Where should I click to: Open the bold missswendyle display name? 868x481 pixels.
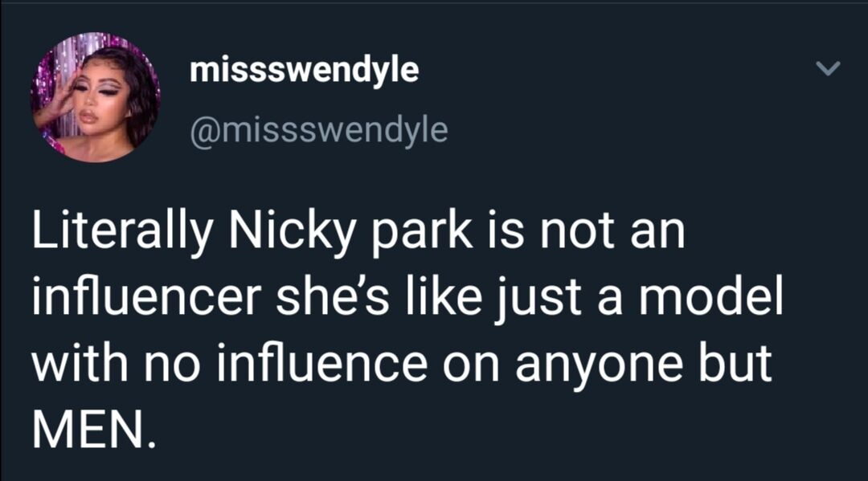pos(305,71)
